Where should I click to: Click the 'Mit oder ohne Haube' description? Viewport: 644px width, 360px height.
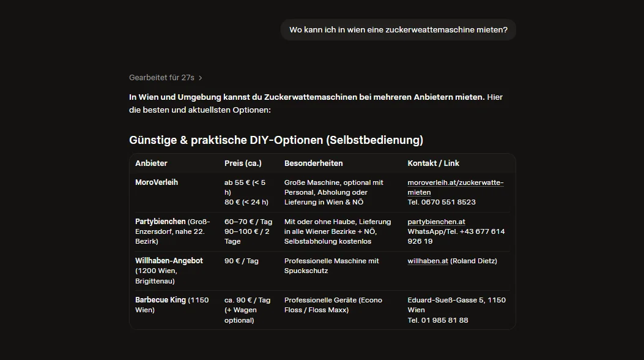coord(338,232)
